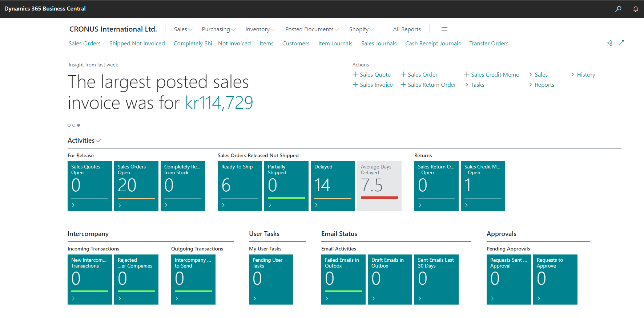Click arrow on Sales Quotes - Open tile

(x=73, y=205)
